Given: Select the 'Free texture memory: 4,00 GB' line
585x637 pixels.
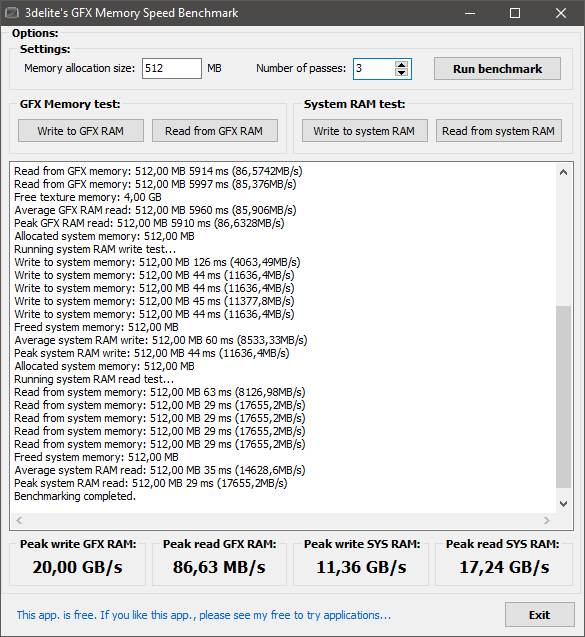Looking at the screenshot, I should coord(88,197).
